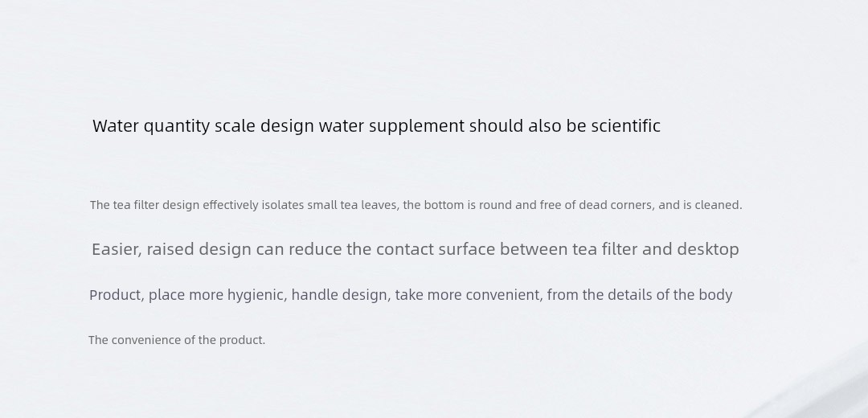868x418 pixels.
Task: Select the word "scientific" in the heading
Action: pos(625,125)
